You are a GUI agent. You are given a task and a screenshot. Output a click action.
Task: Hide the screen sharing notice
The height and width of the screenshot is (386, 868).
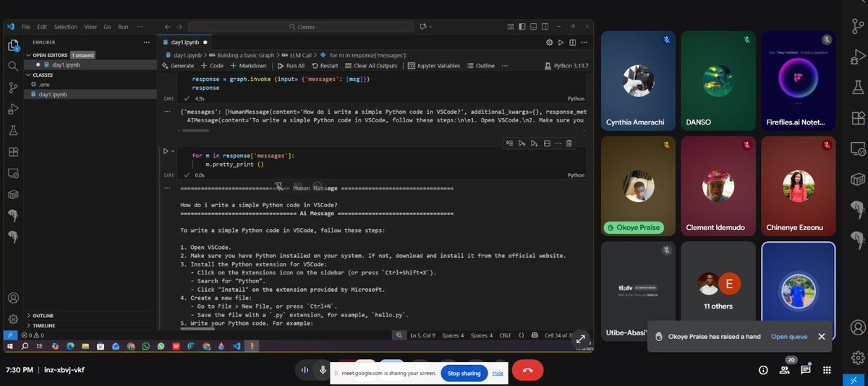tap(498, 373)
